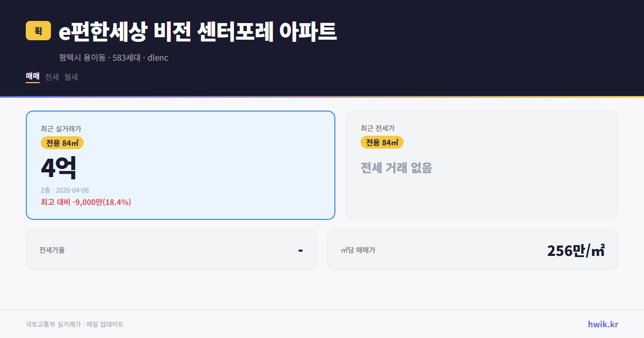Open the 전세가율 panel
This screenshot has height=338, width=644.
click(x=171, y=249)
